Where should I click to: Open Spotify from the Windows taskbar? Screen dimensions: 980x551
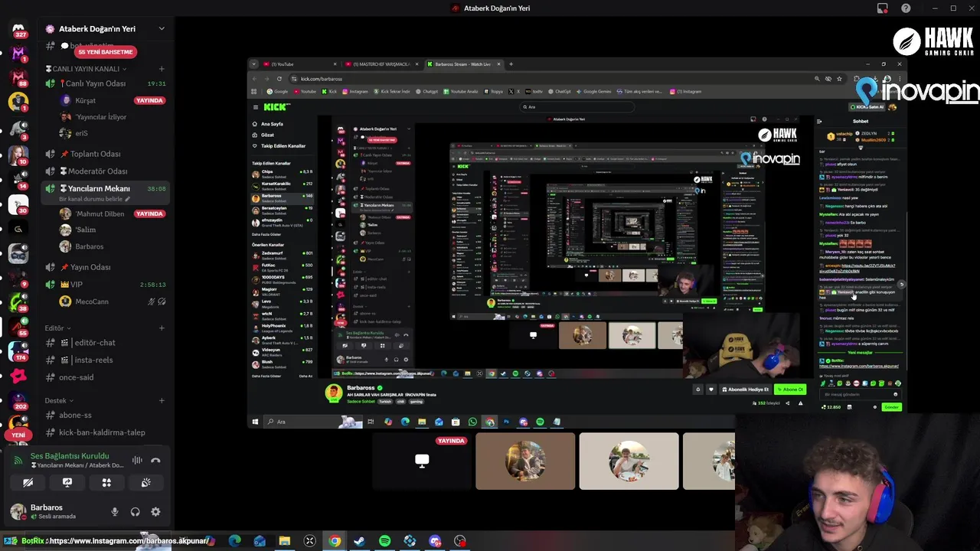click(x=384, y=541)
